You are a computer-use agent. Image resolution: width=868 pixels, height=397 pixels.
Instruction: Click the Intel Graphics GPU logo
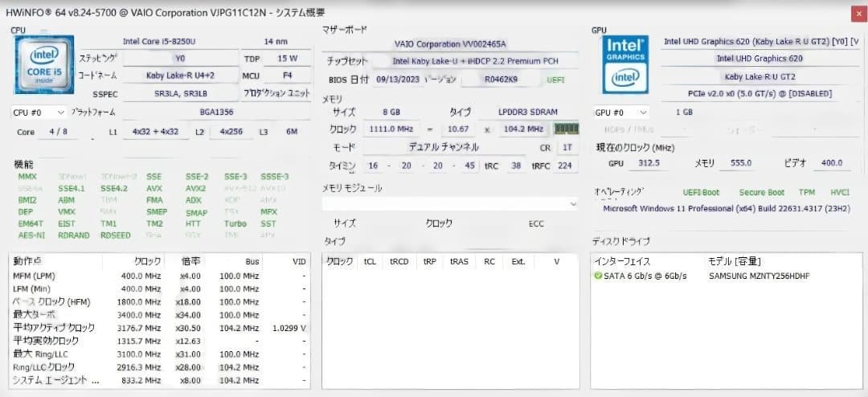(x=625, y=65)
